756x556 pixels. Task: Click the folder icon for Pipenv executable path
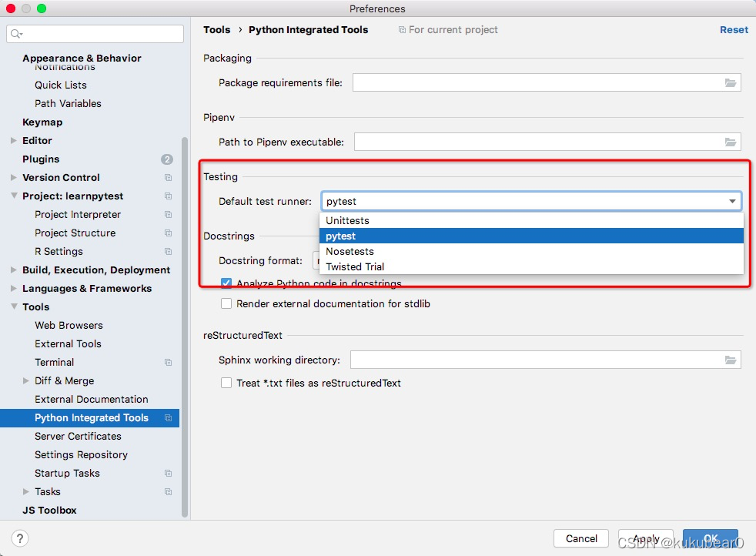pyautogui.click(x=731, y=142)
